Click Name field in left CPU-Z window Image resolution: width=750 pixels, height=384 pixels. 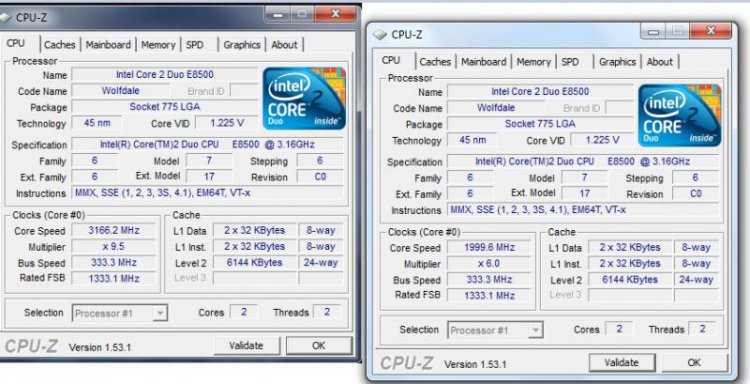pyautogui.click(x=165, y=75)
